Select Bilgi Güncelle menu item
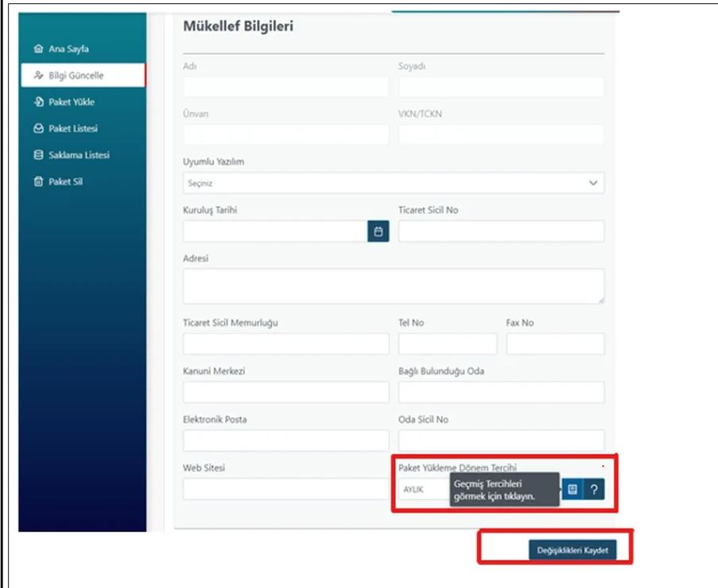 [83, 75]
